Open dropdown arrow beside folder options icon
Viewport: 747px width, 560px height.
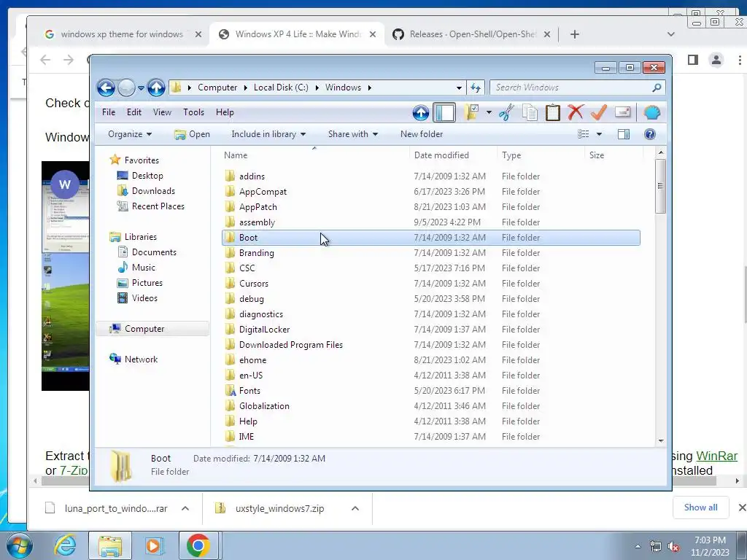click(489, 113)
